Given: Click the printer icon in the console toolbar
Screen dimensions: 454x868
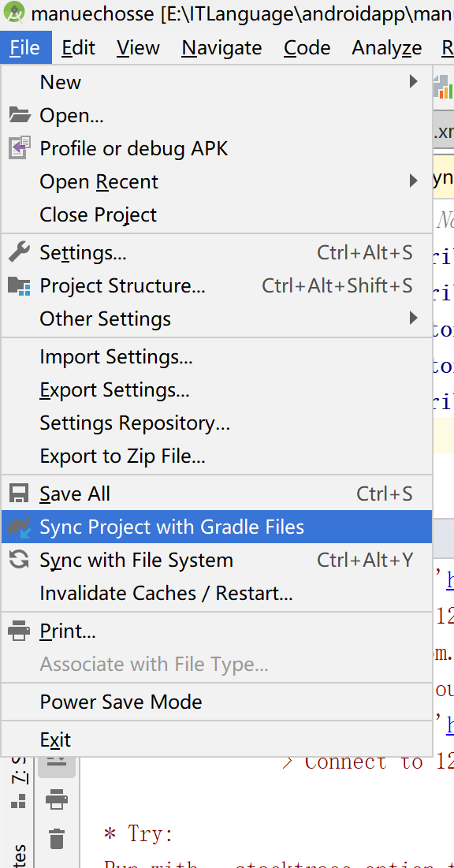Looking at the screenshot, I should coord(56,799).
